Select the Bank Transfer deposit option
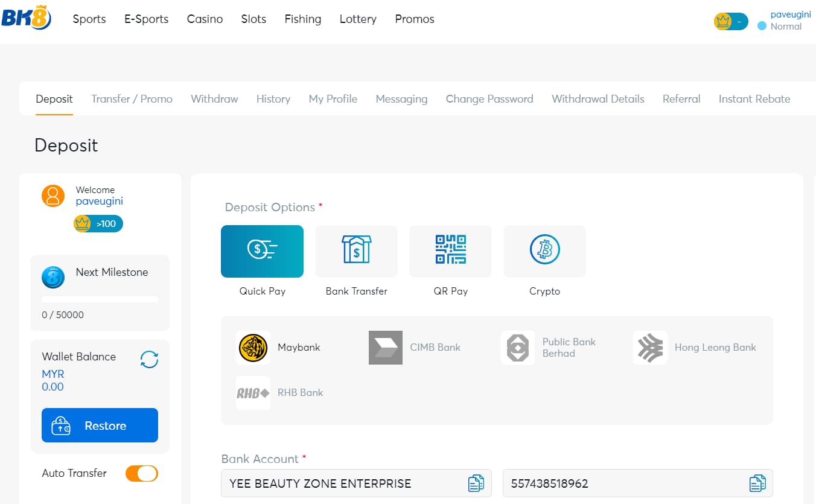 click(x=356, y=251)
